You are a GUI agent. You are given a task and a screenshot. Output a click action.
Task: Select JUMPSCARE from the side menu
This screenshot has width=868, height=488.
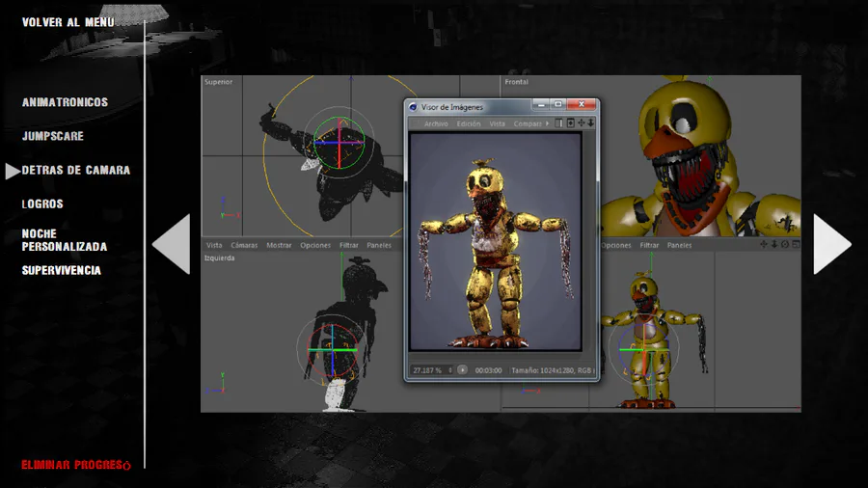pos(53,136)
